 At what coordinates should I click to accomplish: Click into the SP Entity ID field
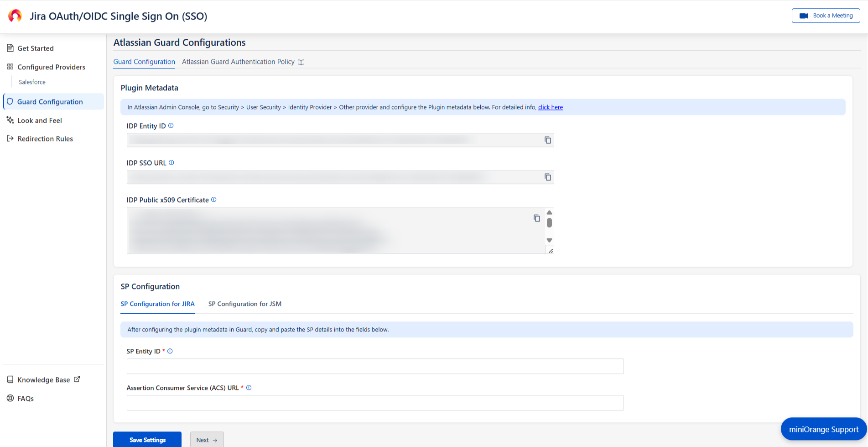pyautogui.click(x=375, y=366)
